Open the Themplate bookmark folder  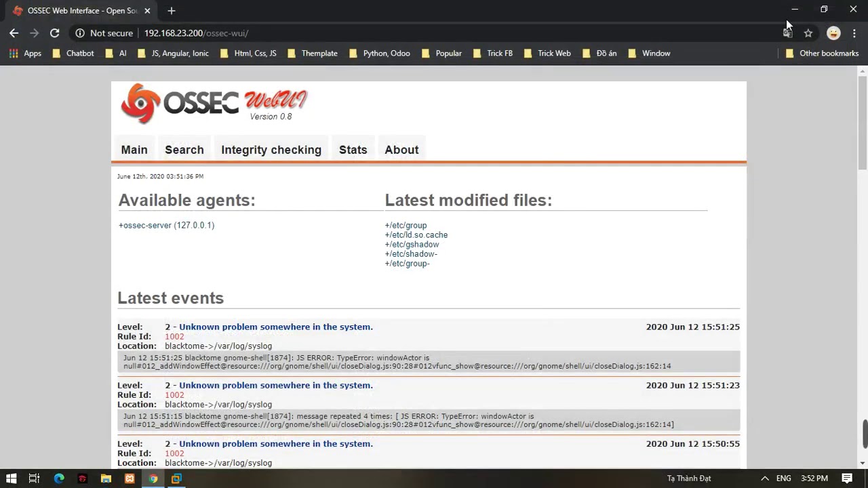(313, 53)
